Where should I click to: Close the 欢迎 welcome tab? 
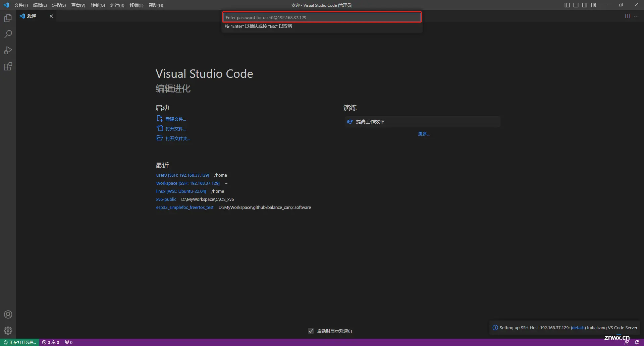click(x=51, y=16)
